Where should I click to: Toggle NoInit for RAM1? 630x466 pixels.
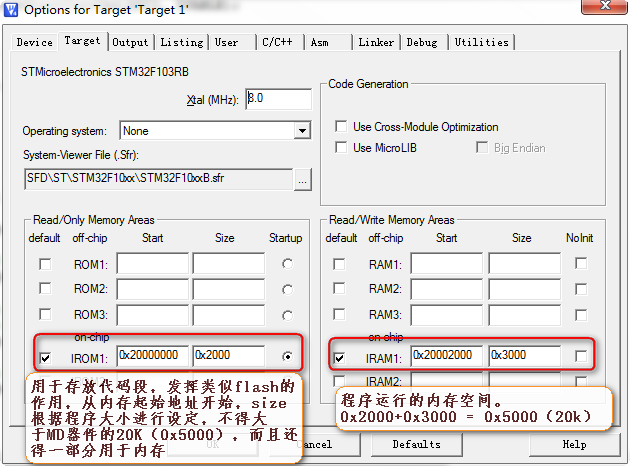tap(581, 264)
